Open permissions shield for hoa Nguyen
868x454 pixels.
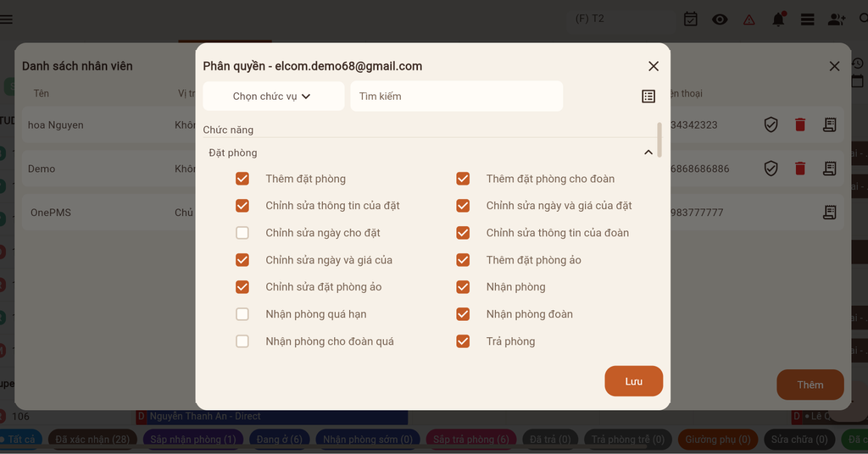(771, 125)
